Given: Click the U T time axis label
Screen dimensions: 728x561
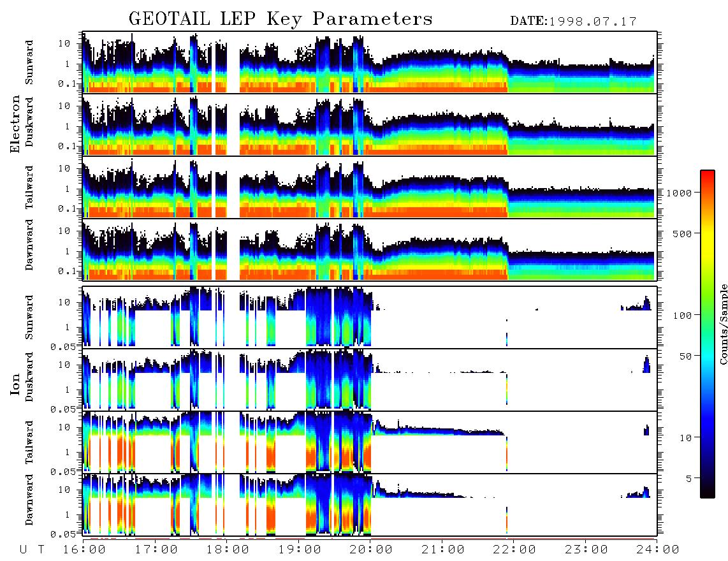Looking at the screenshot, I should [32, 550].
